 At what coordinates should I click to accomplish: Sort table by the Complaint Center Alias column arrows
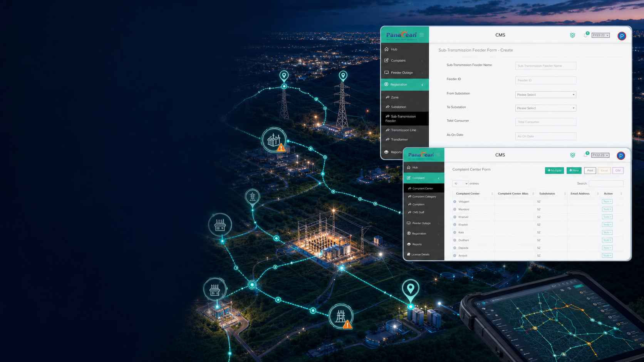coord(533,194)
